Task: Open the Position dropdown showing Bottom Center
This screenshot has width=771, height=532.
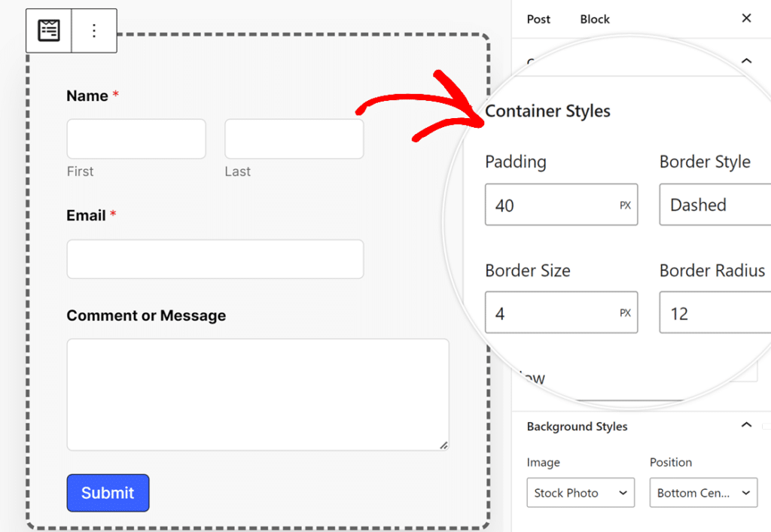Action: 702,493
